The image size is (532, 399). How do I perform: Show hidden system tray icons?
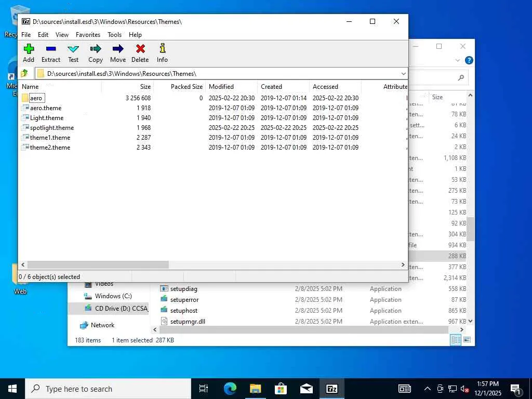click(428, 389)
